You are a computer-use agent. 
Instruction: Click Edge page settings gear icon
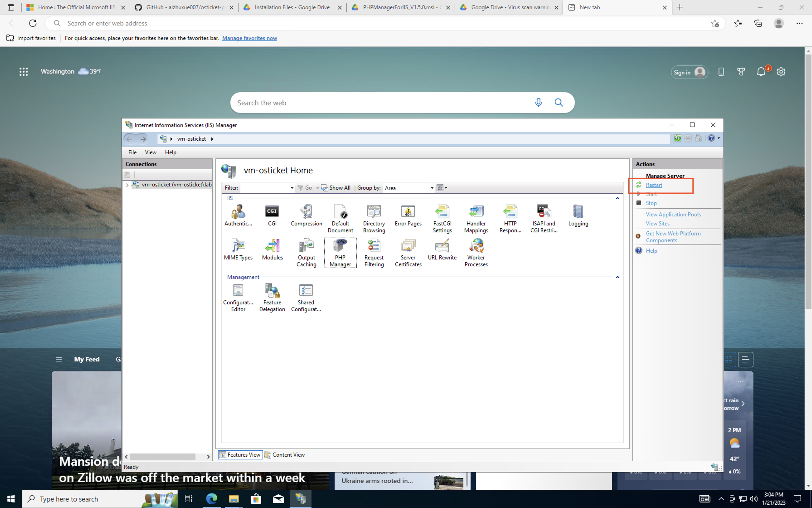pyautogui.click(x=781, y=72)
